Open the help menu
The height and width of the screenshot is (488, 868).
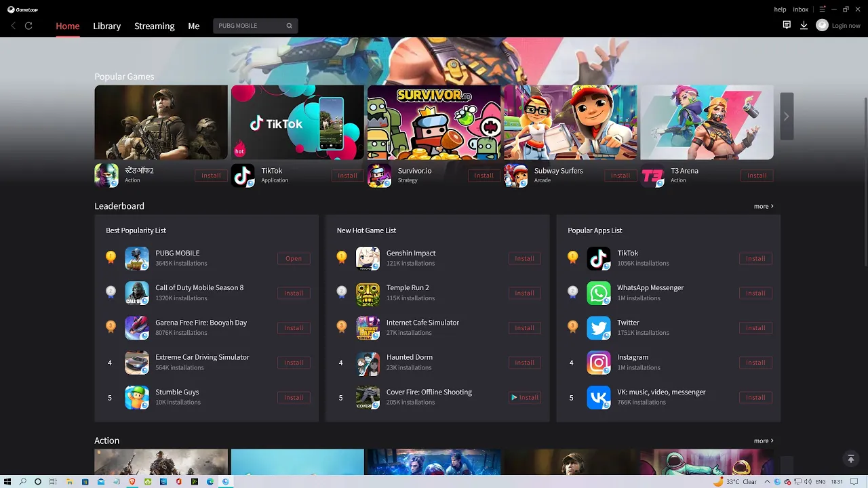(780, 9)
